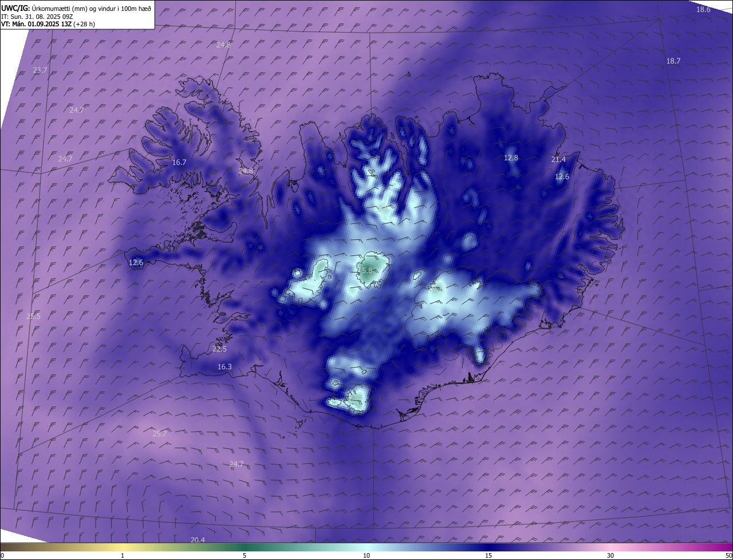Click the 5.8 value inside the glacier outline

(368, 270)
